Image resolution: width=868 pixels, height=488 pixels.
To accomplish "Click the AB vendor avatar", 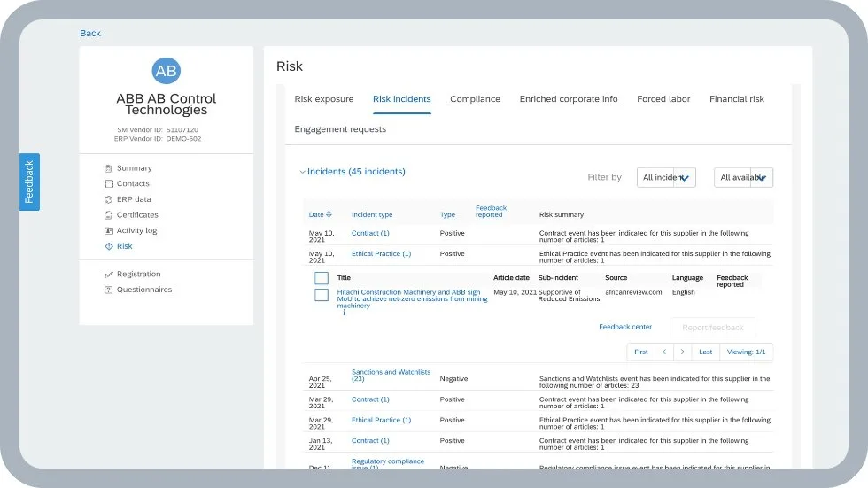I will 167,71.
